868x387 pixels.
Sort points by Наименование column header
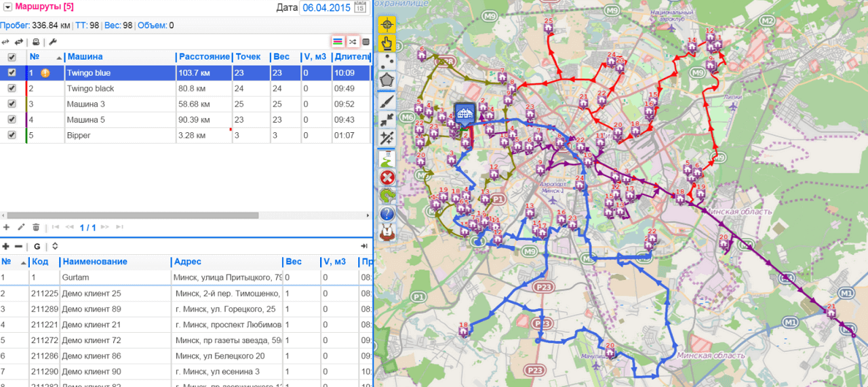94,262
